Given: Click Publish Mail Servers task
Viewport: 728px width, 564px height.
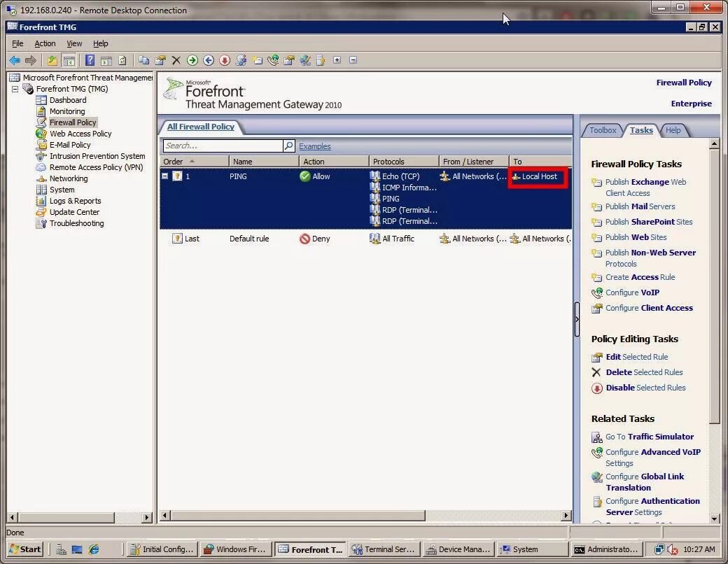Looking at the screenshot, I should point(640,206).
